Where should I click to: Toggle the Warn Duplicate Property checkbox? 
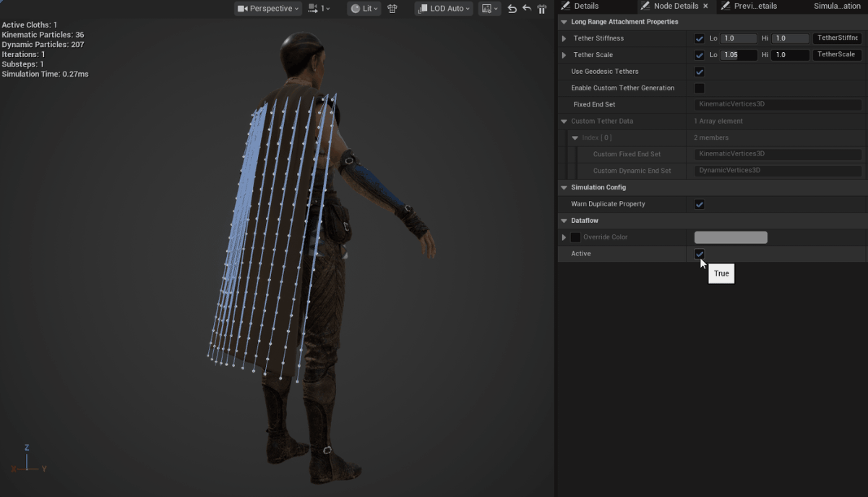click(699, 204)
